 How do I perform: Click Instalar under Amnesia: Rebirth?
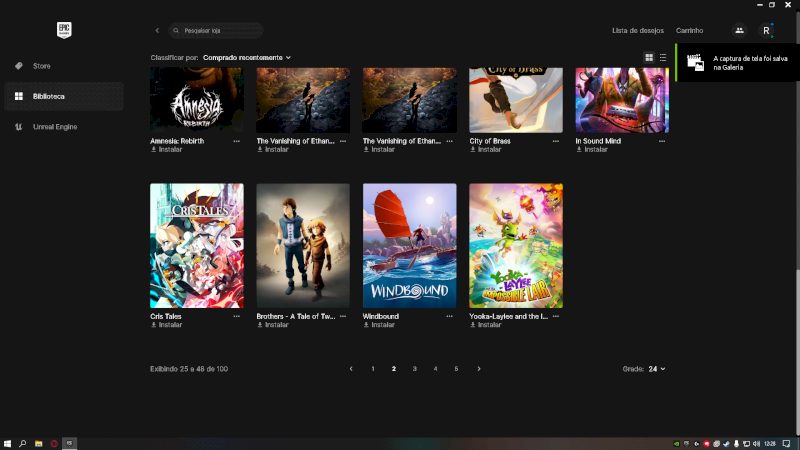[x=167, y=149]
